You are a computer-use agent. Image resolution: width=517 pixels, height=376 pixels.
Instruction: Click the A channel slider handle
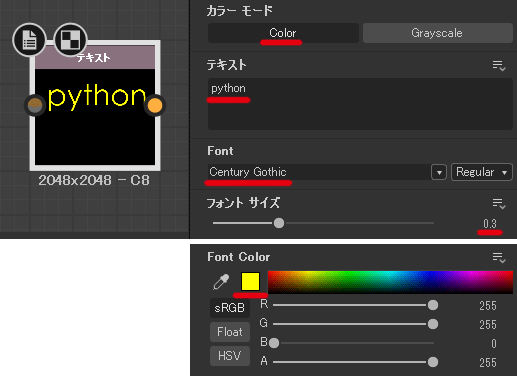pos(433,362)
